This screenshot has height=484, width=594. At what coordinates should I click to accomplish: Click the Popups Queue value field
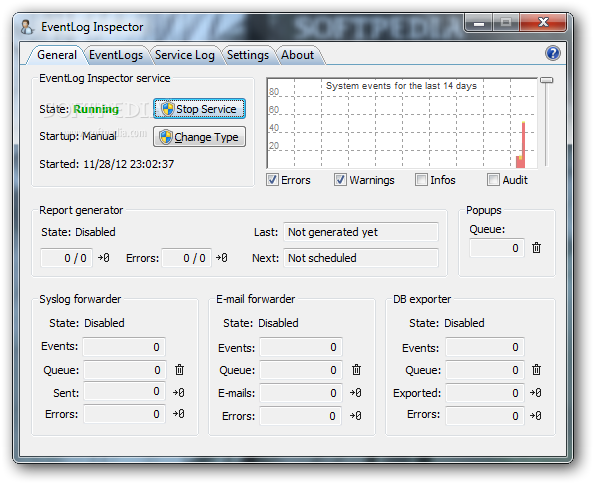(497, 248)
